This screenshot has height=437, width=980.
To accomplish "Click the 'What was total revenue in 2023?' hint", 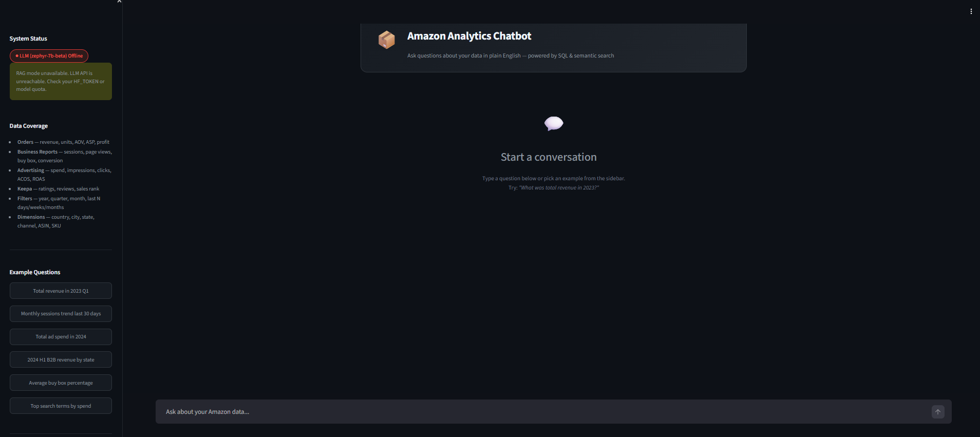I will click(x=559, y=188).
